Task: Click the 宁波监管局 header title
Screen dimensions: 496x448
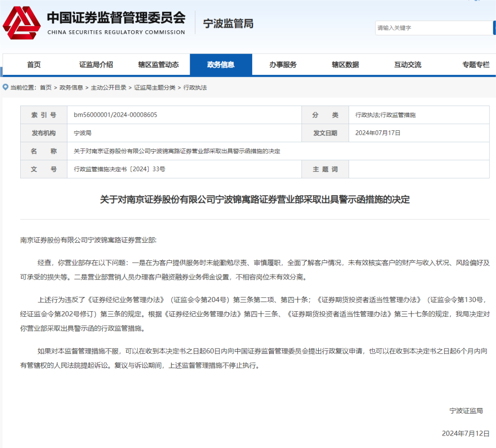Action: pyautogui.click(x=228, y=23)
